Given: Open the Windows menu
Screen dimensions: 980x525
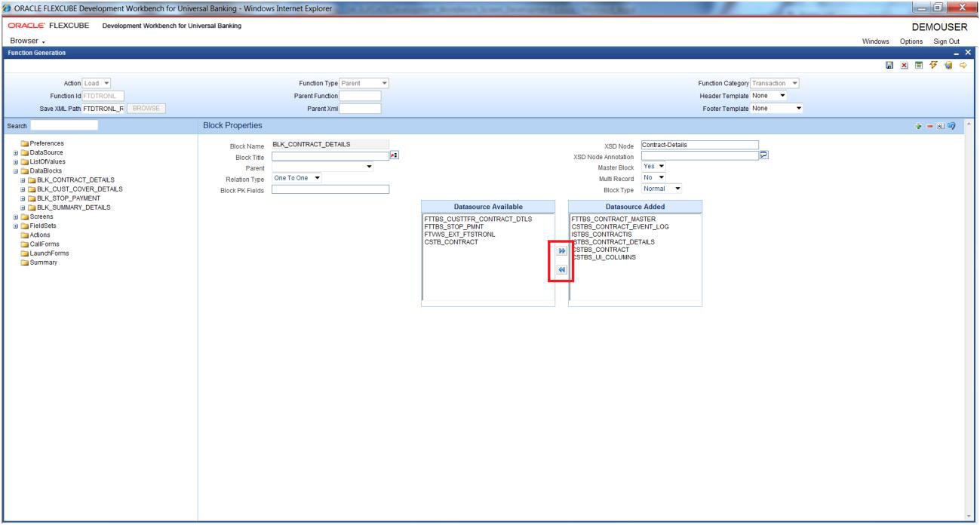Looking at the screenshot, I should tap(877, 41).
